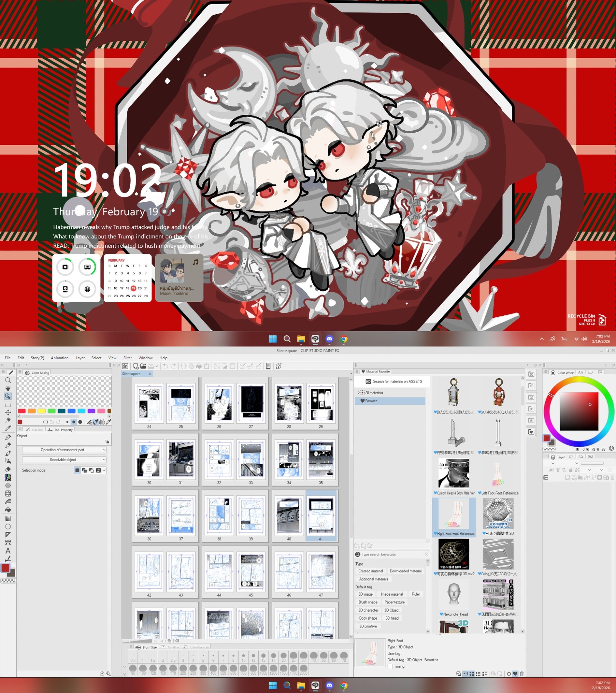
Task: Open Operation of transparent part dropdown
Action: click(x=64, y=450)
